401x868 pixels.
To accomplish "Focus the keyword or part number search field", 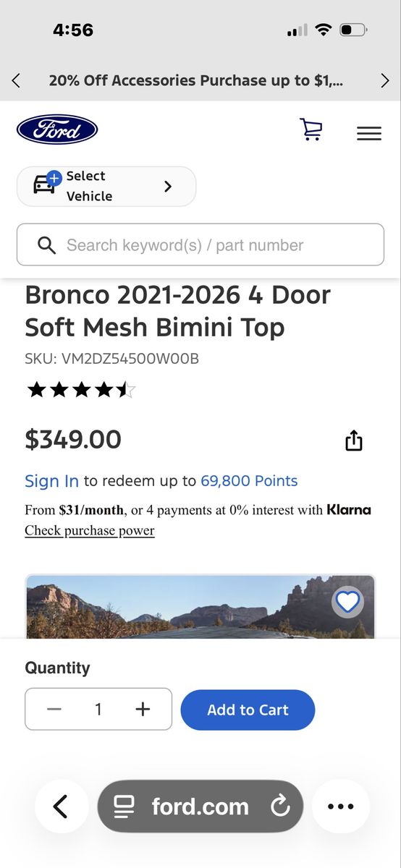I will pyautogui.click(x=200, y=244).
